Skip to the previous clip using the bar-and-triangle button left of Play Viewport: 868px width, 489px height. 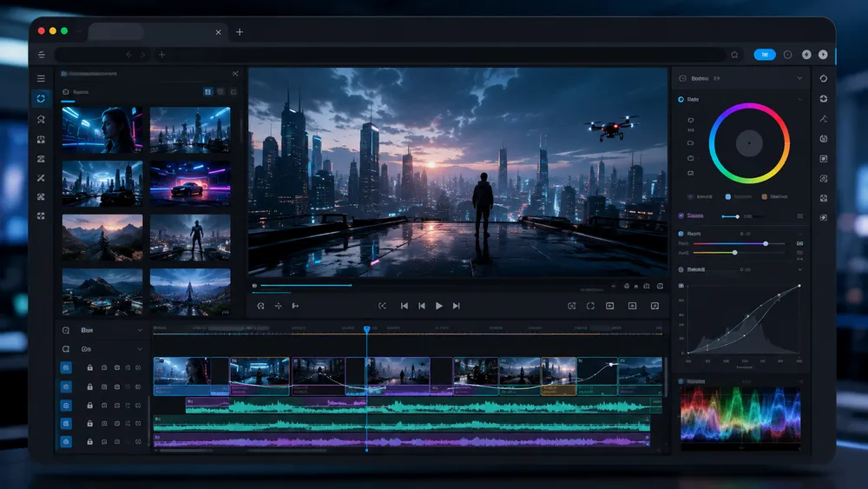422,306
